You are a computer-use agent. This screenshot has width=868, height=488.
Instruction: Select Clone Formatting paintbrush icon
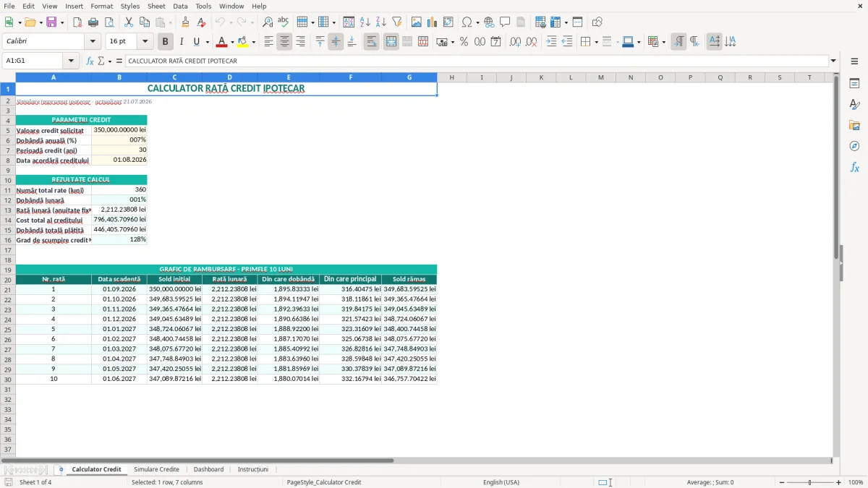pos(185,22)
